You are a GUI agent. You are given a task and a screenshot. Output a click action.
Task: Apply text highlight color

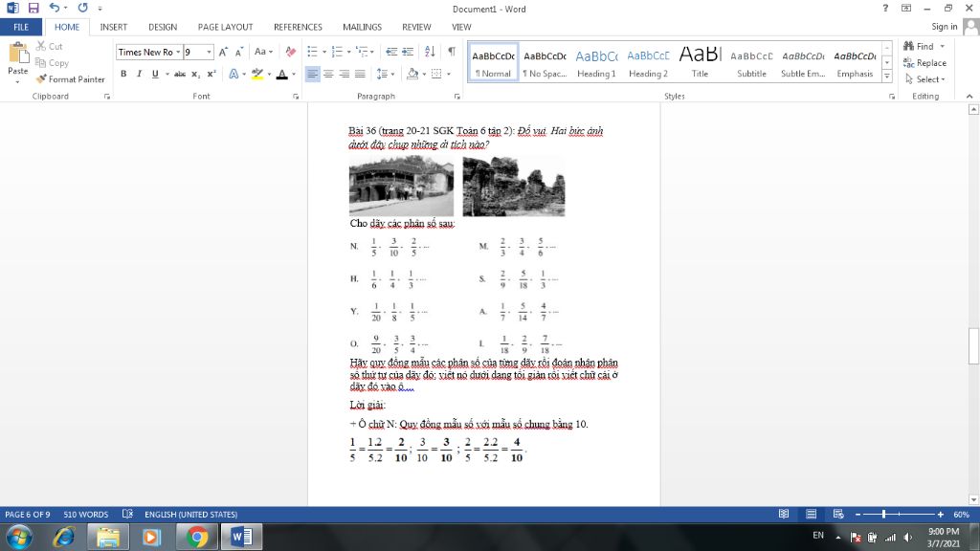point(256,74)
